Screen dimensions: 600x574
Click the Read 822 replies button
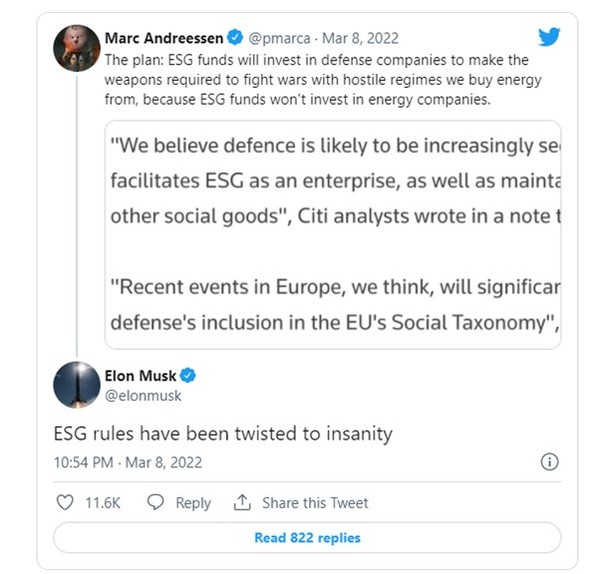tap(307, 538)
